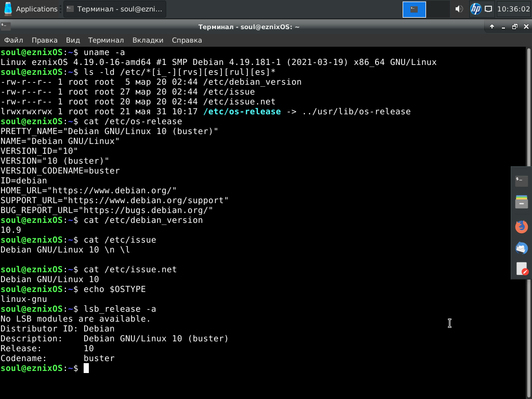532x399 pixels.
Task: Click 'No LSB modules are available.' line
Action: [x=75, y=319]
